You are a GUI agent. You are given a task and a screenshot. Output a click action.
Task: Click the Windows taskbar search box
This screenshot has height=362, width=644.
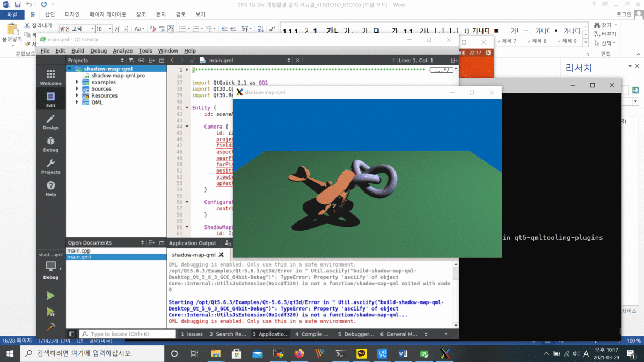(x=92, y=354)
